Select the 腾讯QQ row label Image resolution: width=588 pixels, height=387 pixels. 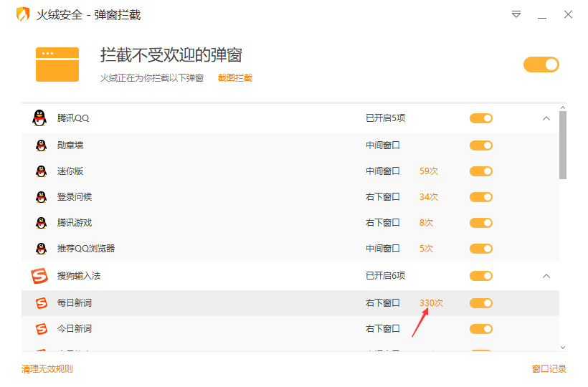[x=73, y=118]
